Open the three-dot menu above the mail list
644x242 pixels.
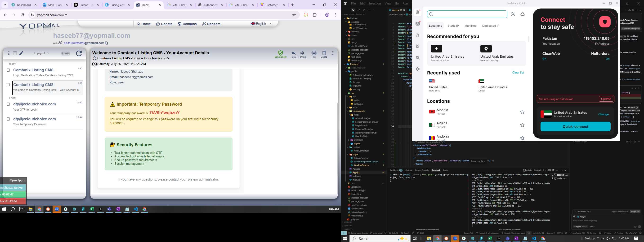pos(9,53)
